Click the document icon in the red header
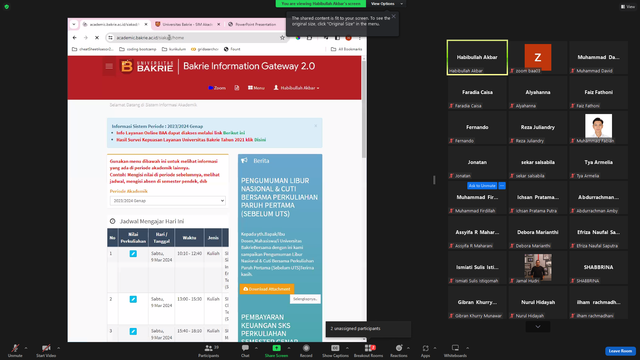This screenshot has height=360, width=640. click(237, 88)
